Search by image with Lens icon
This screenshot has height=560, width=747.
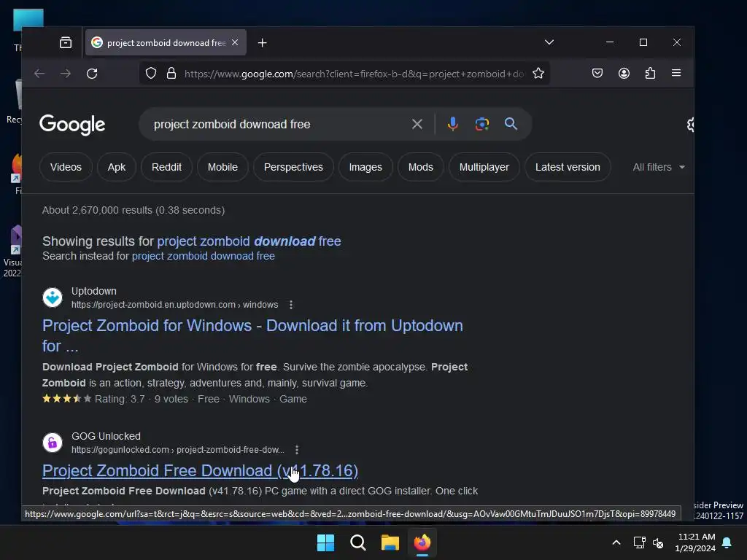point(482,124)
